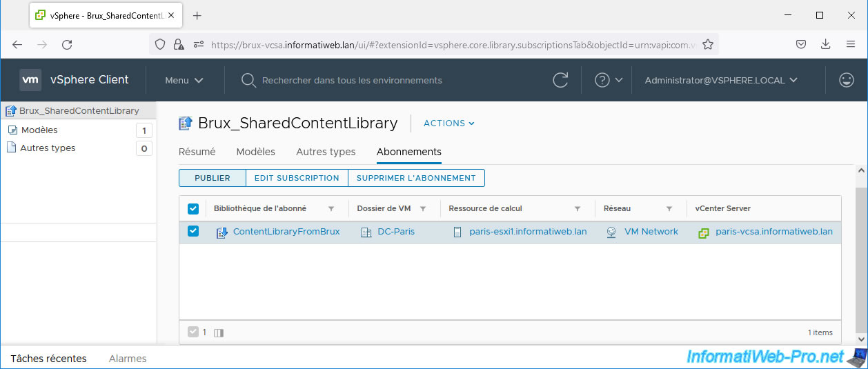Click the content library icon beside the page title
The width and height of the screenshot is (868, 369).
(x=185, y=123)
